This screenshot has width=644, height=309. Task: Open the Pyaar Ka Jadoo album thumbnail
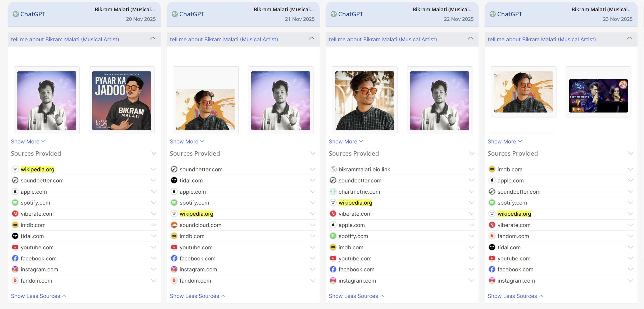[x=122, y=100]
